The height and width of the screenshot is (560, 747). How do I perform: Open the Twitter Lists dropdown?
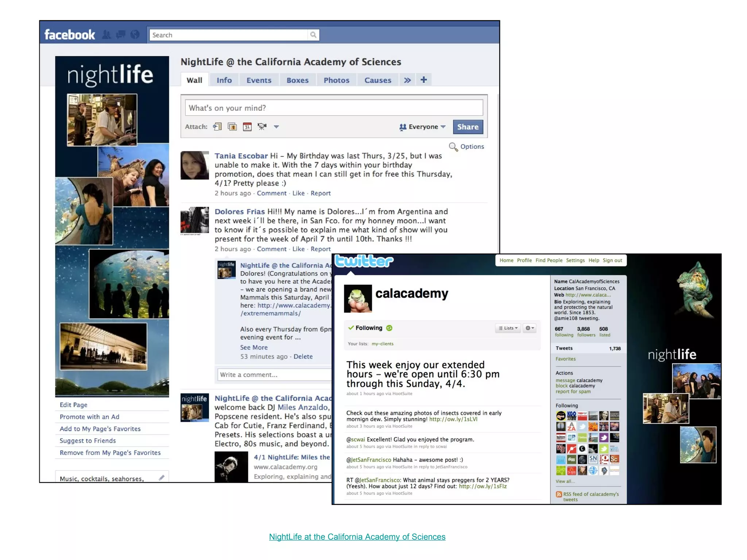508,328
